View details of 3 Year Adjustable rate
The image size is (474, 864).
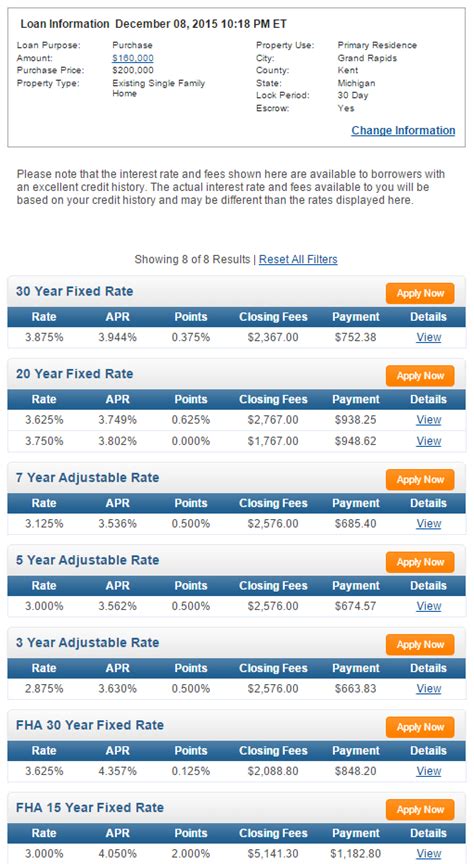click(429, 688)
